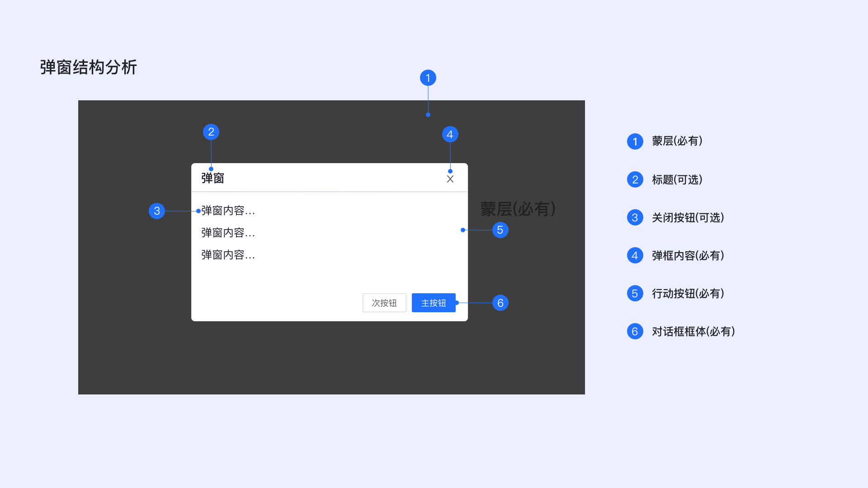The height and width of the screenshot is (488, 868).
Task: Click the dialog title 弹窗
Action: (x=212, y=178)
